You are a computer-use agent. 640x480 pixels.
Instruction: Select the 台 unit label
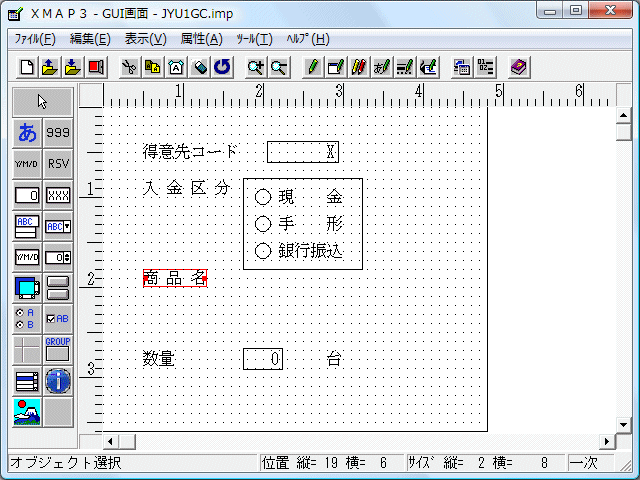334,359
